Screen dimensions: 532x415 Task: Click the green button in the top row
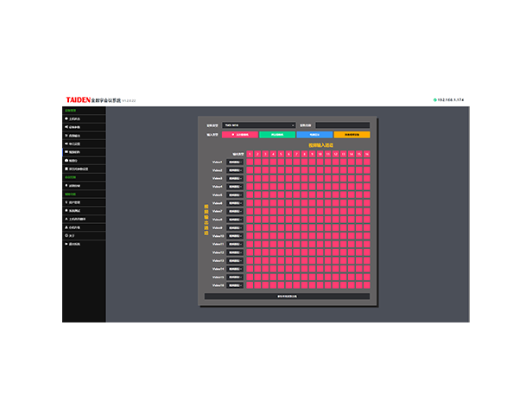pos(277,135)
